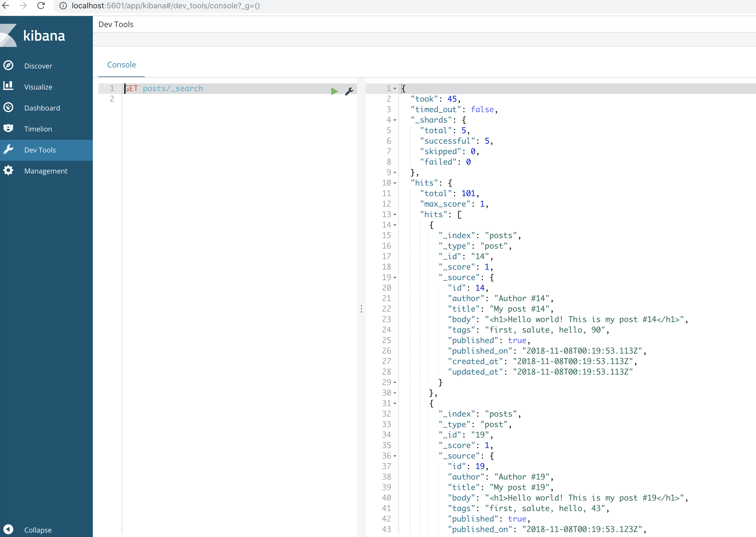Run the GET posts/_search query
The width and height of the screenshot is (756, 537).
[x=334, y=91]
